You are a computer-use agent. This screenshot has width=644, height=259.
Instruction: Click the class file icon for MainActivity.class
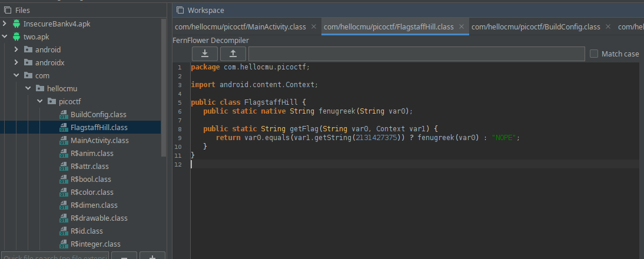(x=63, y=140)
